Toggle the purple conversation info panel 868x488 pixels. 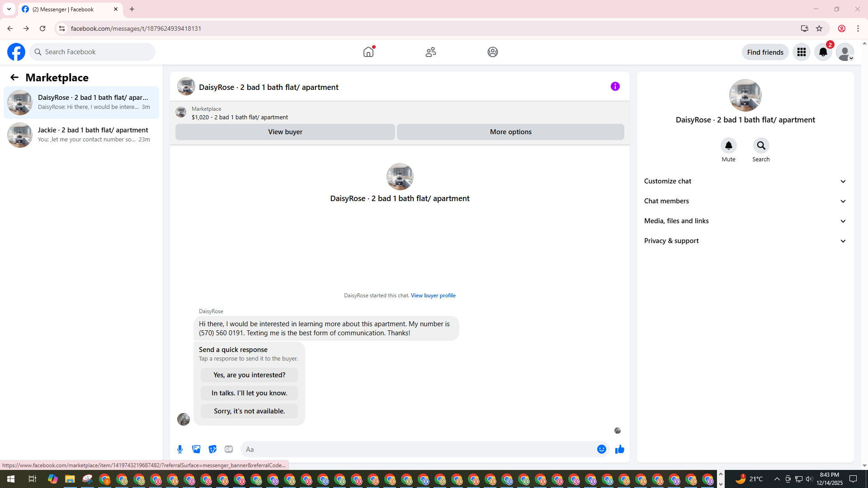615,86
